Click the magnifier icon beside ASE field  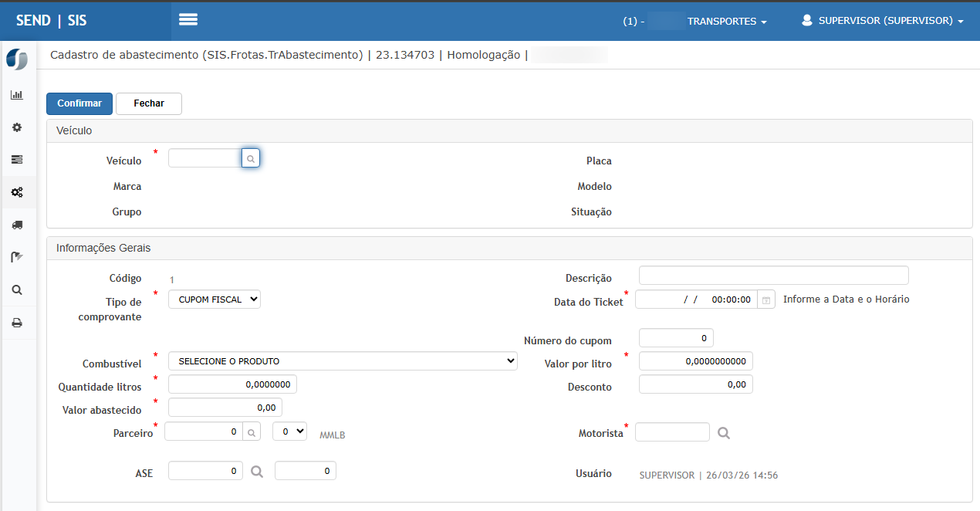pos(257,471)
